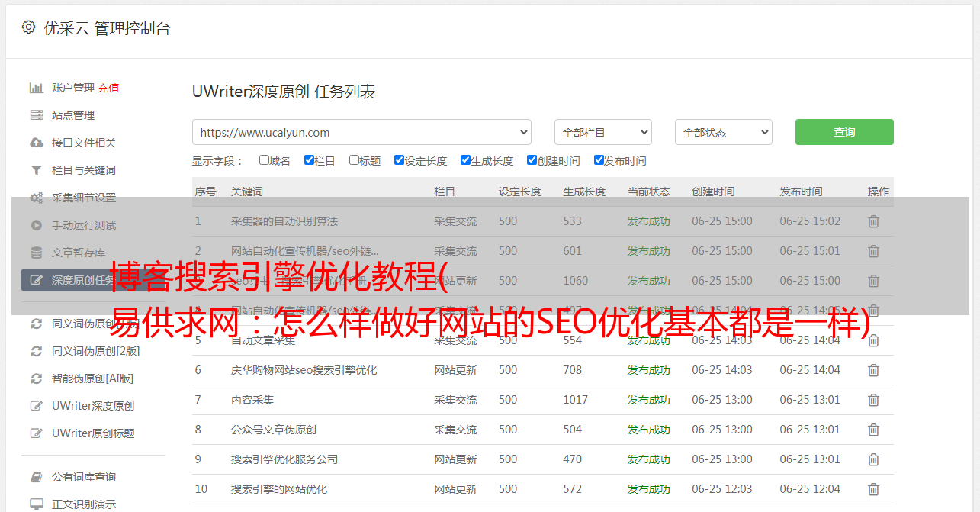Open 接口文件相关 in the sidebar
Screen dimensions: 980x512
coord(84,143)
